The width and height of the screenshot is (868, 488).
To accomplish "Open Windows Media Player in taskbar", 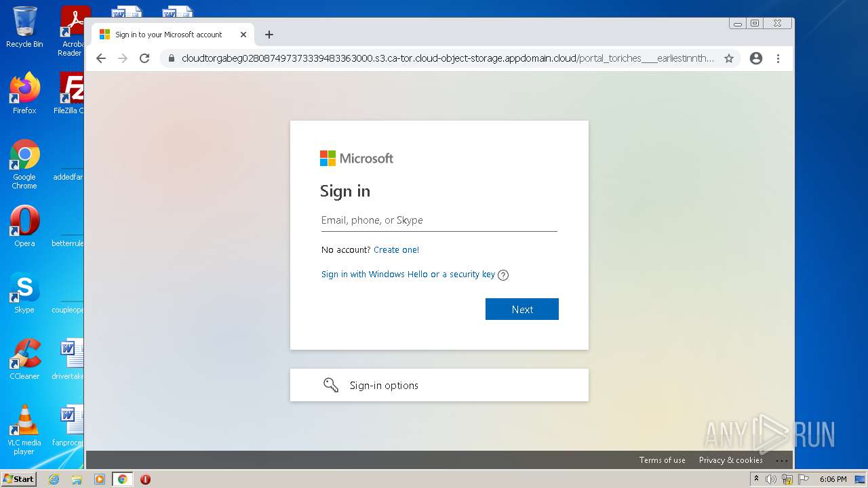I will pos(100,479).
